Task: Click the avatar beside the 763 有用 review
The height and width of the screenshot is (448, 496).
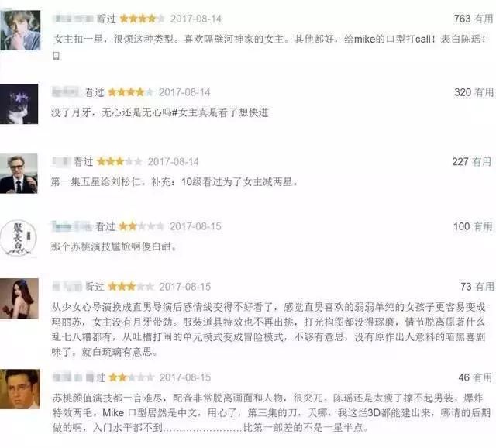Action: 20,30
